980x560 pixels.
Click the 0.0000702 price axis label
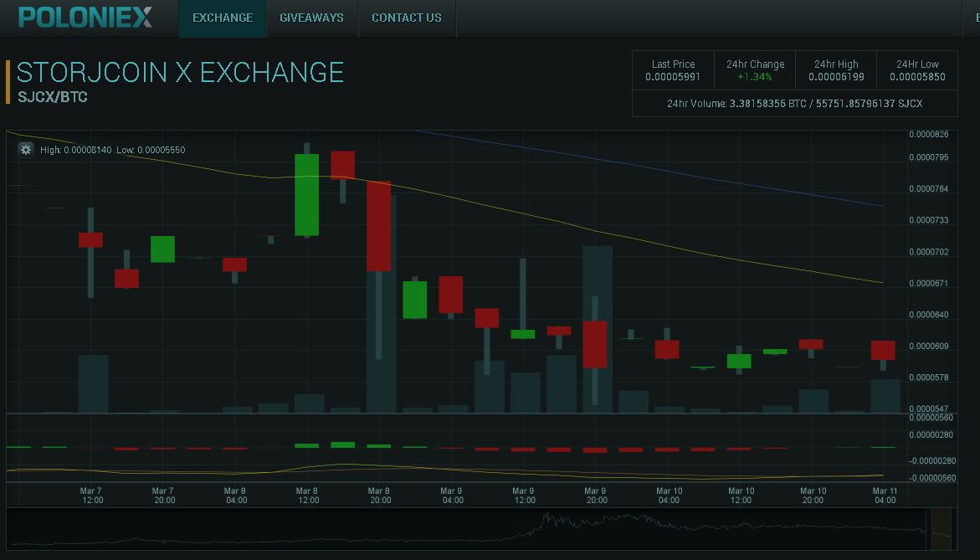929,252
